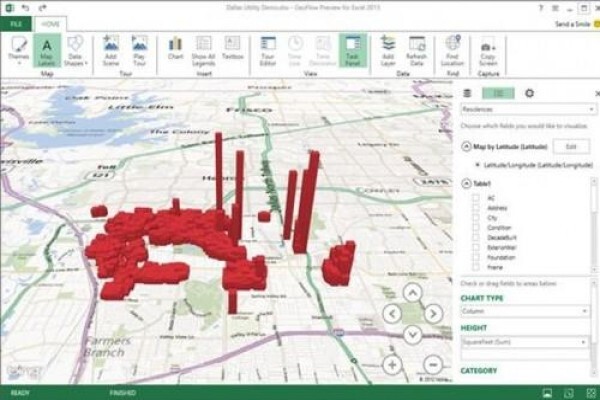Check the ExteriorWall field checkbox
This screenshot has width=600, height=400.
pyautogui.click(x=476, y=248)
